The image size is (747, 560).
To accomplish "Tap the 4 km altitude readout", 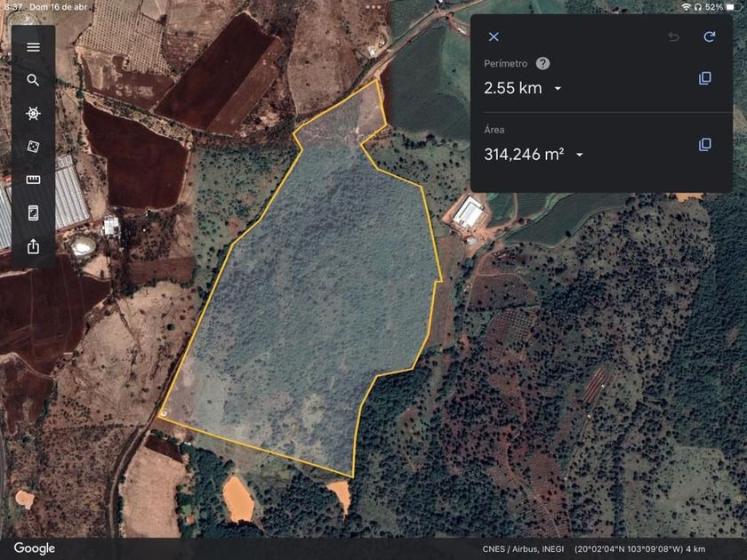I will (x=695, y=549).
